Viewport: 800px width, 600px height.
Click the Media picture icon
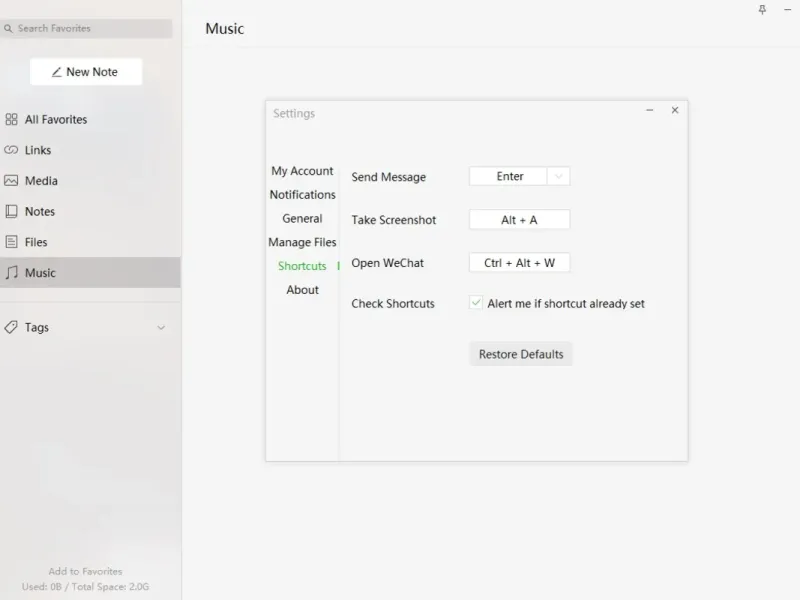[x=11, y=181]
